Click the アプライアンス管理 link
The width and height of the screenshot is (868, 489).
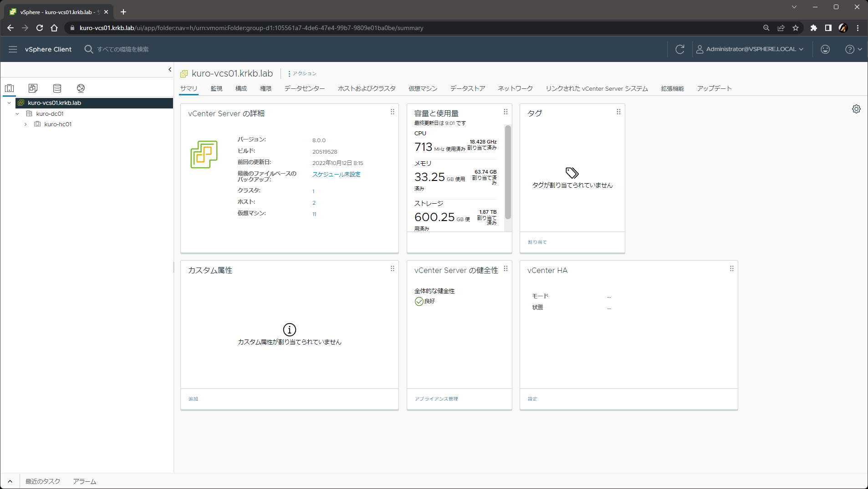click(436, 399)
